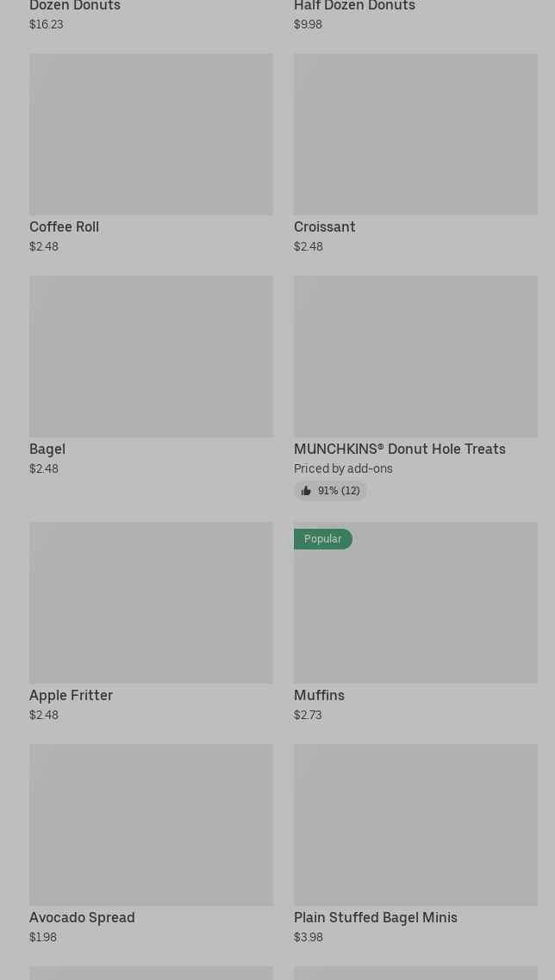Open the MUNCHKINS Donut Hole Treats image
Viewport: 555px width, 980px height.
click(x=415, y=357)
